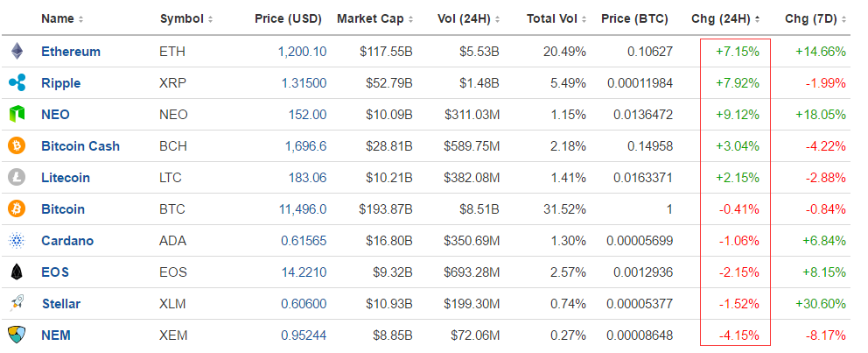Click 24H volume $8.51B

point(479,209)
